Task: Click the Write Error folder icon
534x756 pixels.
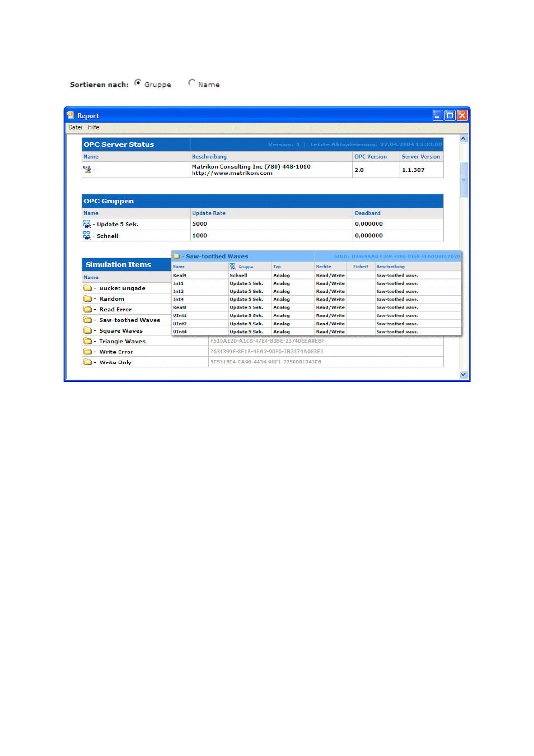Action: [x=87, y=352]
